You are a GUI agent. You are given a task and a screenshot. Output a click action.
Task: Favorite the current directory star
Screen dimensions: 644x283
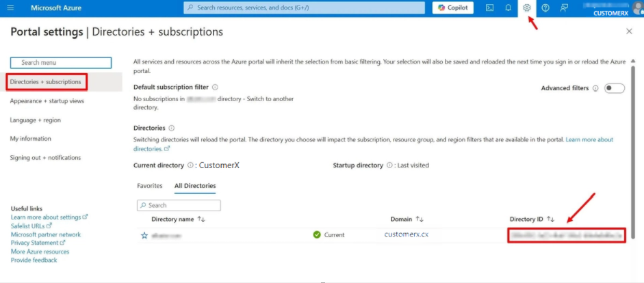coord(144,235)
